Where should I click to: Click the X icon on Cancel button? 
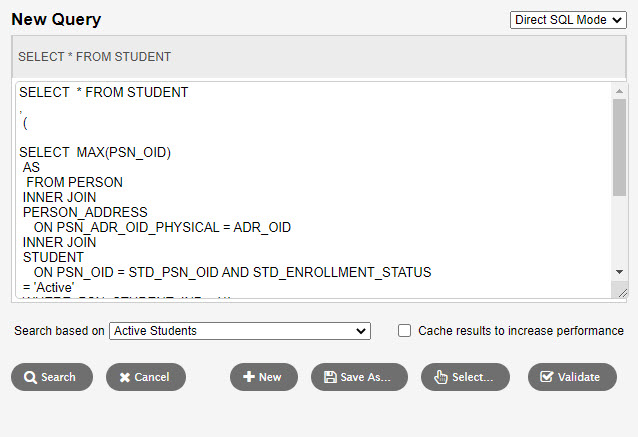(x=125, y=378)
